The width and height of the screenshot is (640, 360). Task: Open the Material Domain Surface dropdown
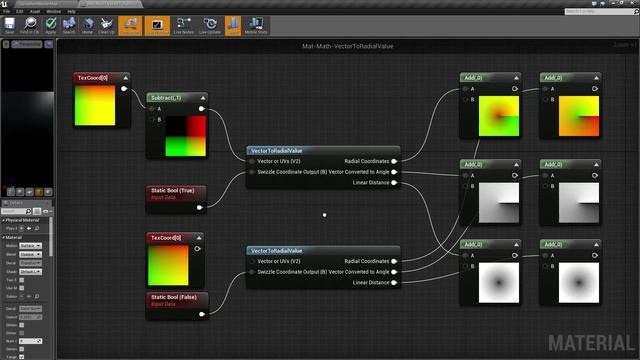(x=31, y=246)
